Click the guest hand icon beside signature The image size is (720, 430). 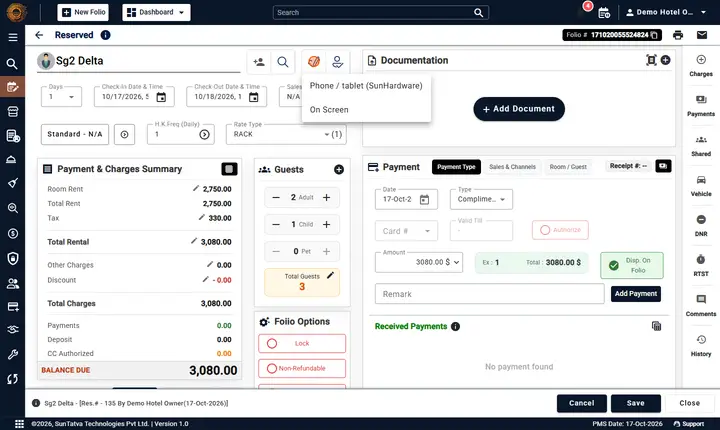tap(338, 62)
